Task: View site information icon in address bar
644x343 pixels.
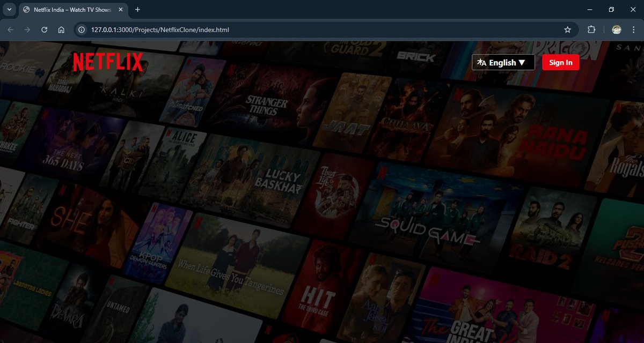Action: click(82, 30)
